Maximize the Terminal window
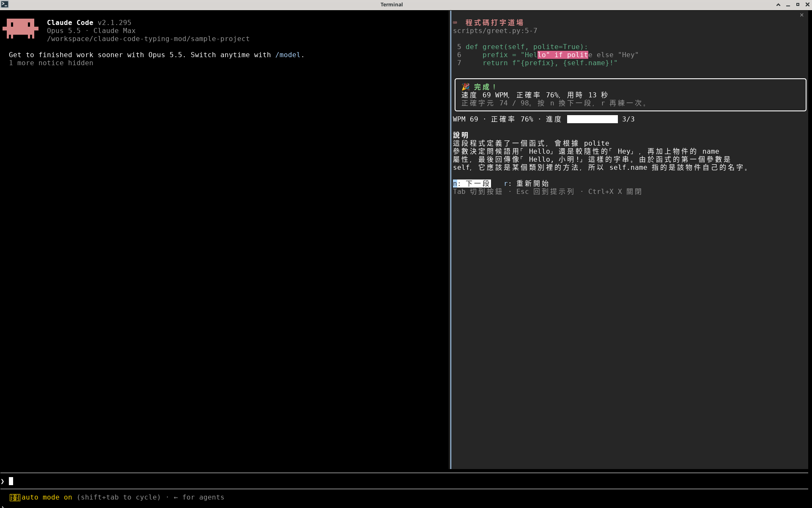 pos(798,5)
